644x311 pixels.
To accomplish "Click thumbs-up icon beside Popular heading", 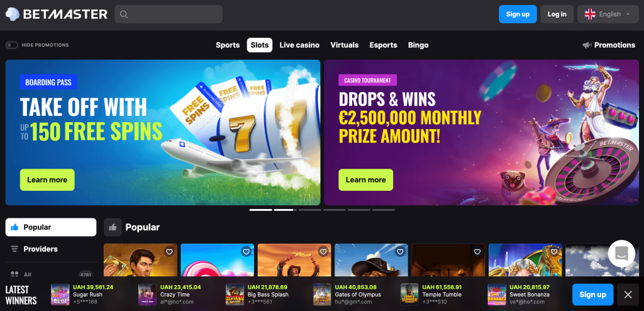I will click(x=113, y=227).
